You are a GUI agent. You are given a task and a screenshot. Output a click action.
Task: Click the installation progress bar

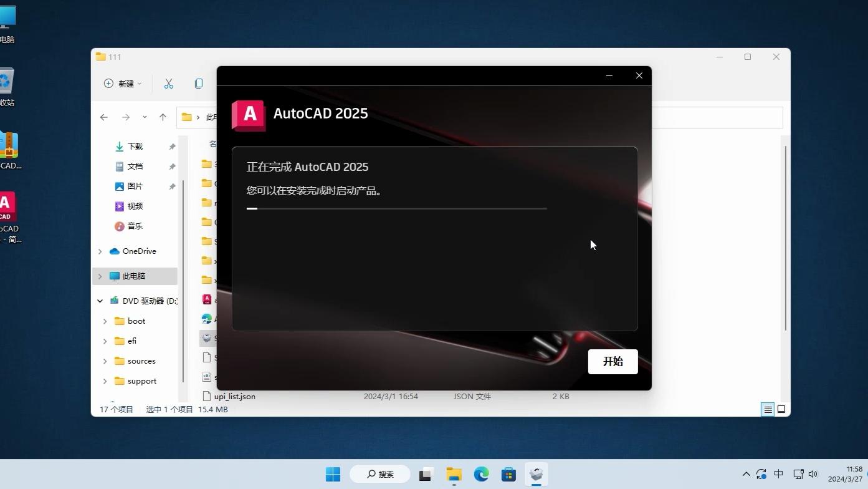[x=396, y=208]
